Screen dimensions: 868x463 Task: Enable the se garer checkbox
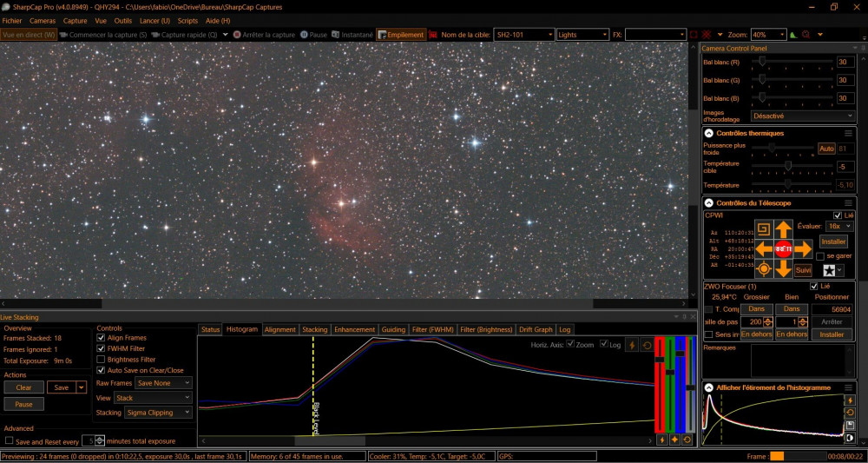(x=820, y=256)
